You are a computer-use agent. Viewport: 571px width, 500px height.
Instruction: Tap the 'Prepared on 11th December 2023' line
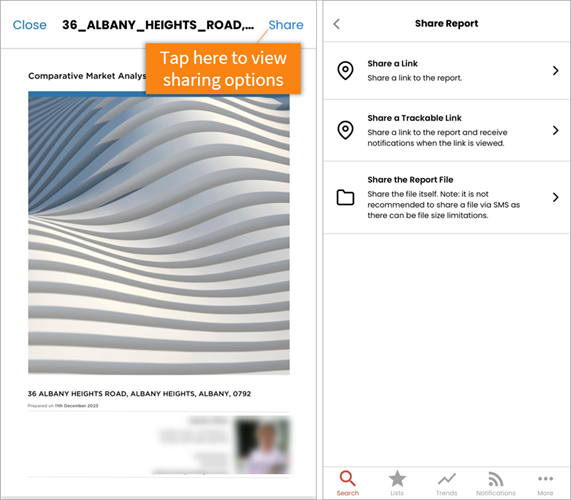[x=63, y=406]
